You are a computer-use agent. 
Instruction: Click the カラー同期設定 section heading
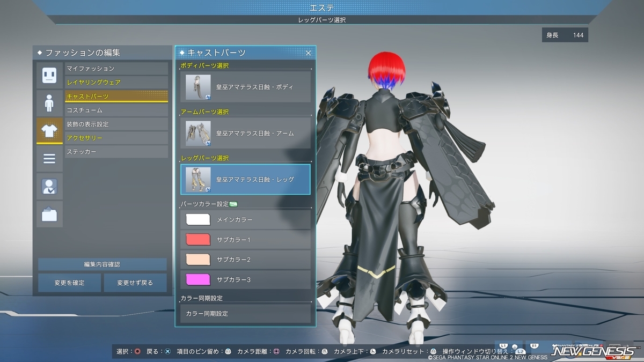coord(201,298)
